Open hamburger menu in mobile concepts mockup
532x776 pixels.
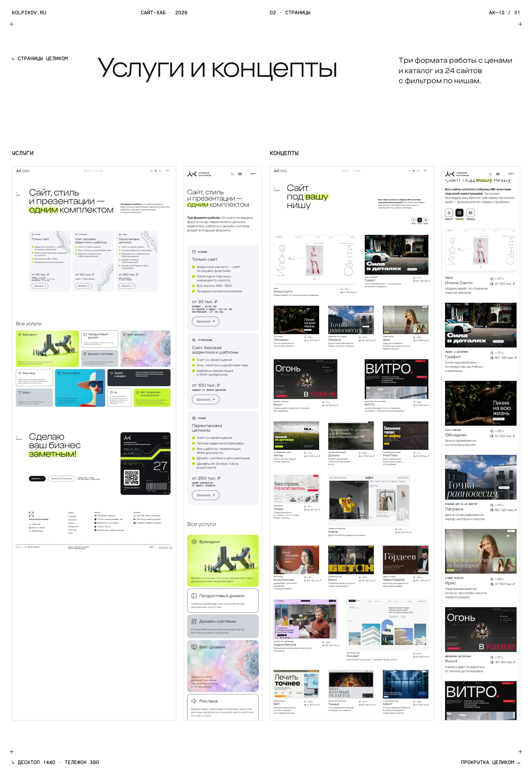511,174
